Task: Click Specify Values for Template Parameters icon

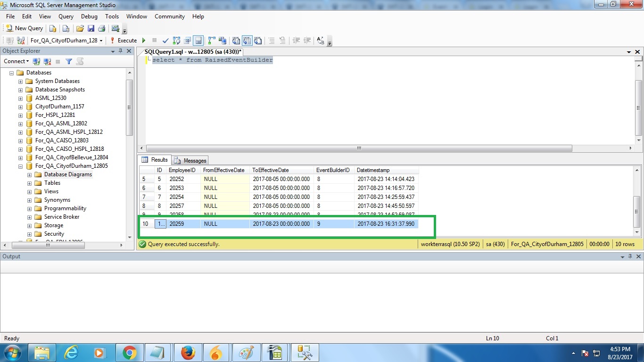Action: [x=321, y=41]
